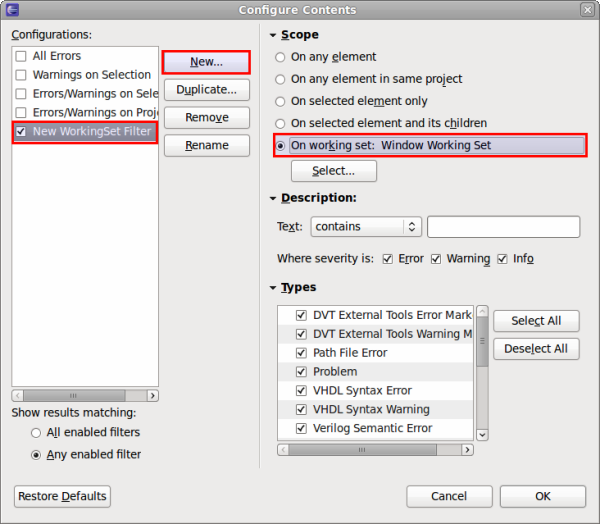
Task: Uncheck DVT External Tools Warning Marker type
Action: coord(301,334)
